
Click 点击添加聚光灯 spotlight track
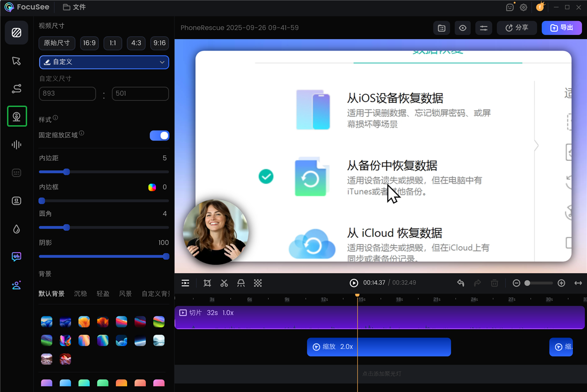tap(382, 374)
